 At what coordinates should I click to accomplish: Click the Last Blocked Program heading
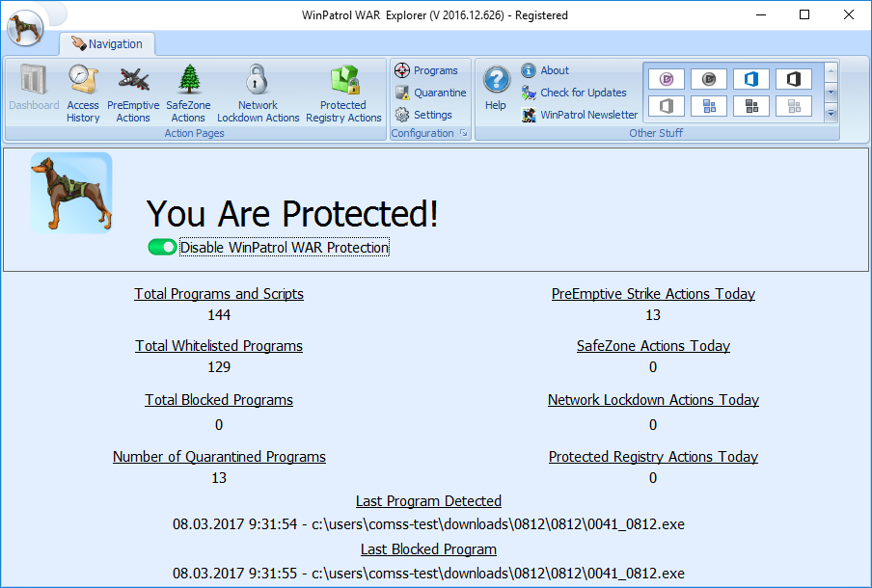[428, 549]
